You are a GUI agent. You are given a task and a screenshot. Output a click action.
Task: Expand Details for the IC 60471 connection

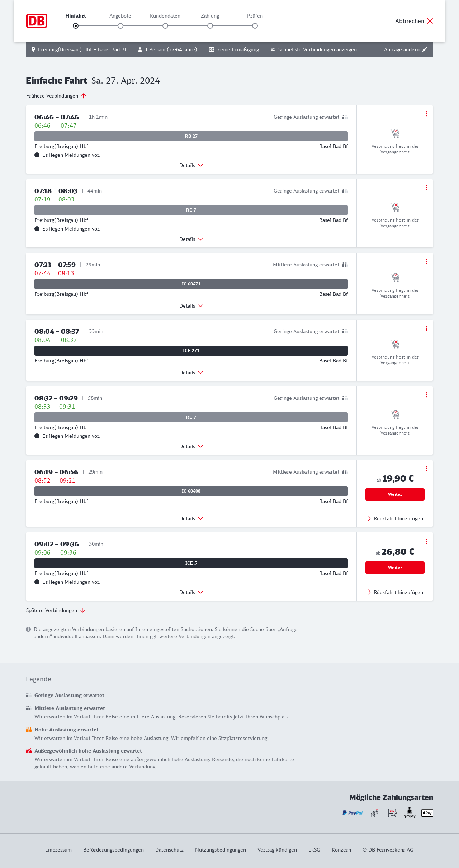(191, 306)
